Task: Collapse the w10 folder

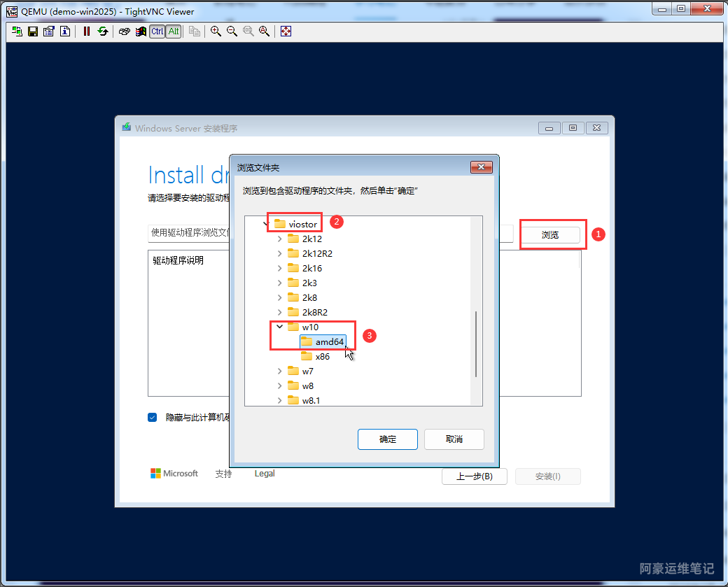Action: [x=280, y=327]
